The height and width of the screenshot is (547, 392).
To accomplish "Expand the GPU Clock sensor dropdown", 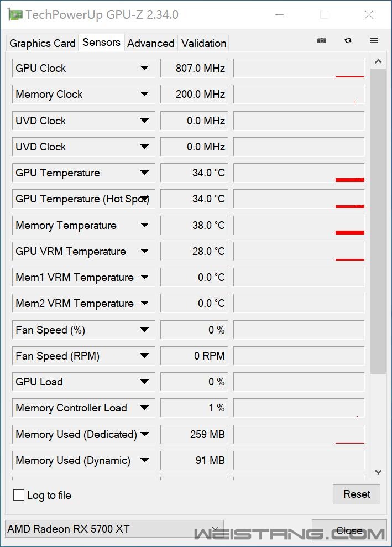I will click(x=144, y=68).
